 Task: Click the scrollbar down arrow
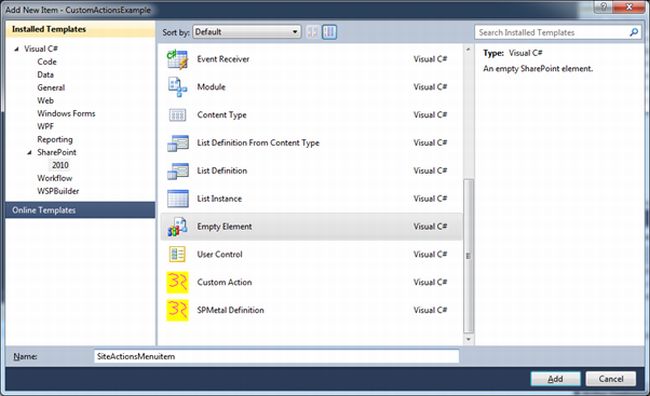[x=468, y=340]
